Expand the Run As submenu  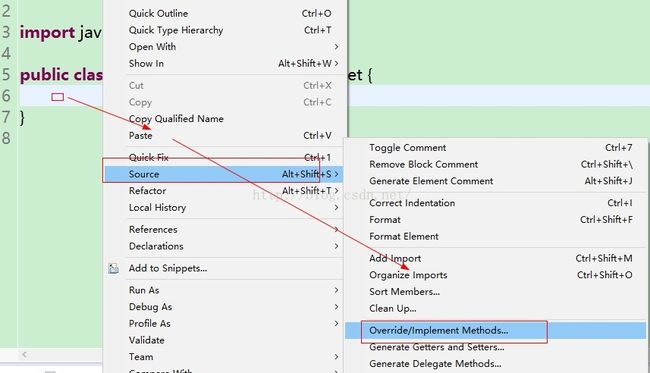(224, 290)
